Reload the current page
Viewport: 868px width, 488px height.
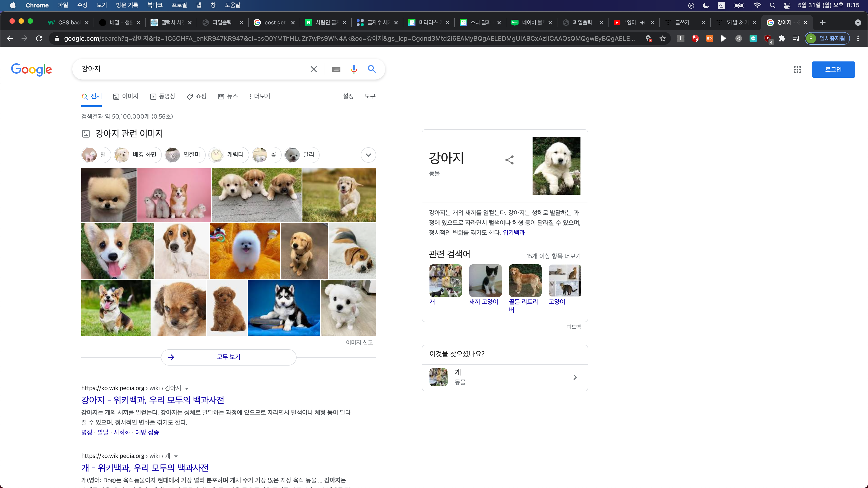pos(39,38)
